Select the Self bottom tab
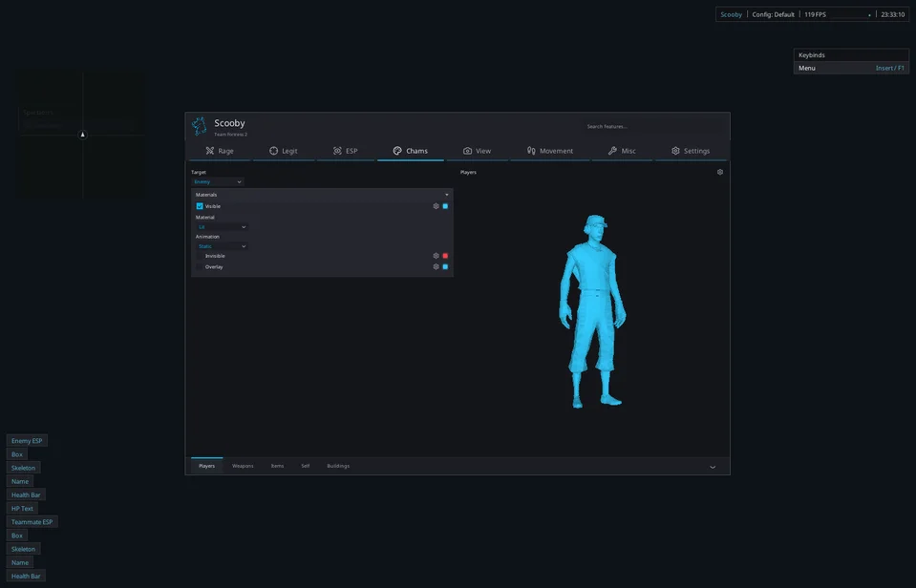 (305, 466)
